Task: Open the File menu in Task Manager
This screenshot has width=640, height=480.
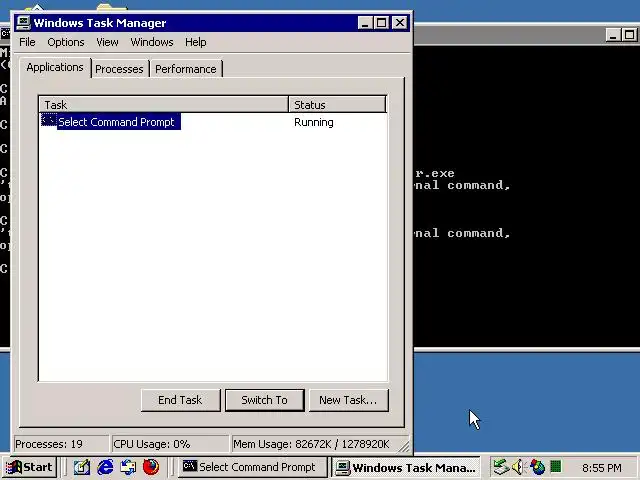Action: [x=27, y=42]
